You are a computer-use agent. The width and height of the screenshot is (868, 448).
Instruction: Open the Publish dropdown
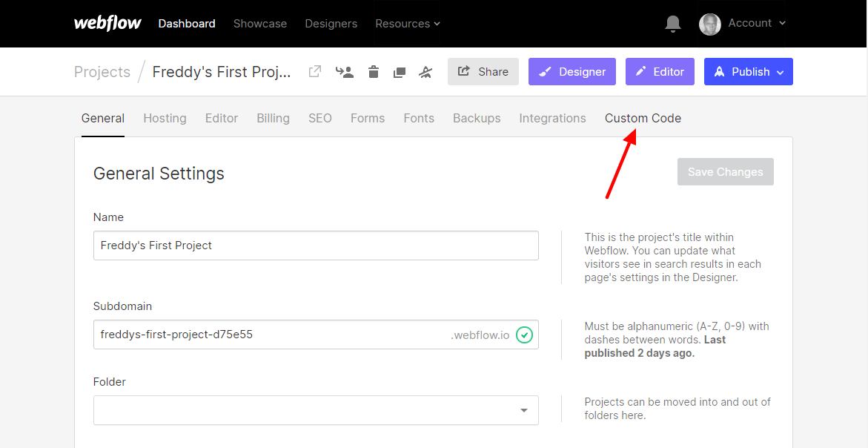[x=749, y=71]
